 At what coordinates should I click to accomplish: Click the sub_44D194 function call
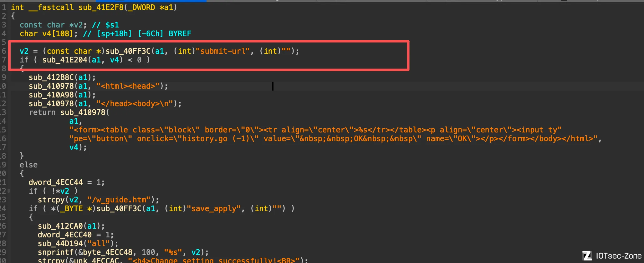pos(60,243)
